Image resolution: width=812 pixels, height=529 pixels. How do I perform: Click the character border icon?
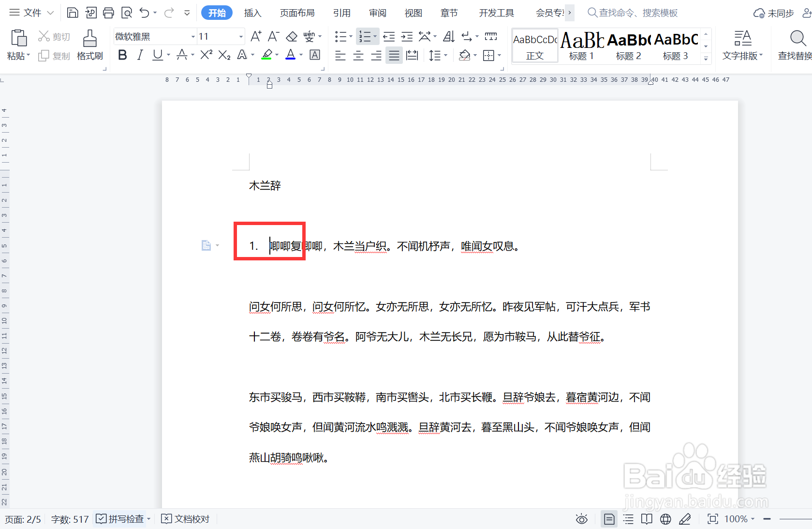click(x=315, y=55)
